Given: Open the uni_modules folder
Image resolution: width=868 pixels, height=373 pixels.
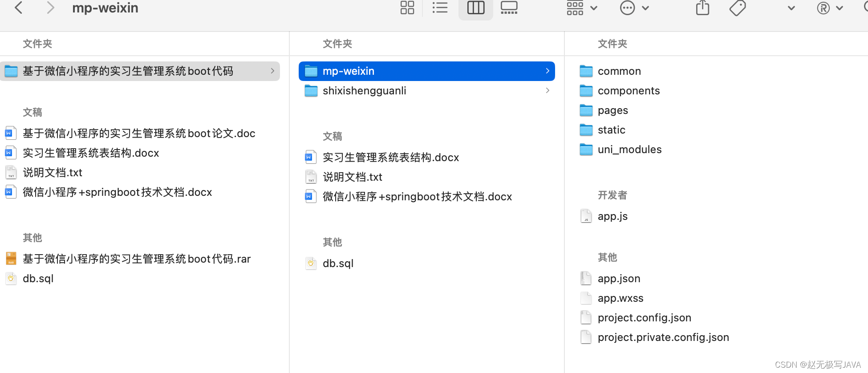Looking at the screenshot, I should pos(629,150).
